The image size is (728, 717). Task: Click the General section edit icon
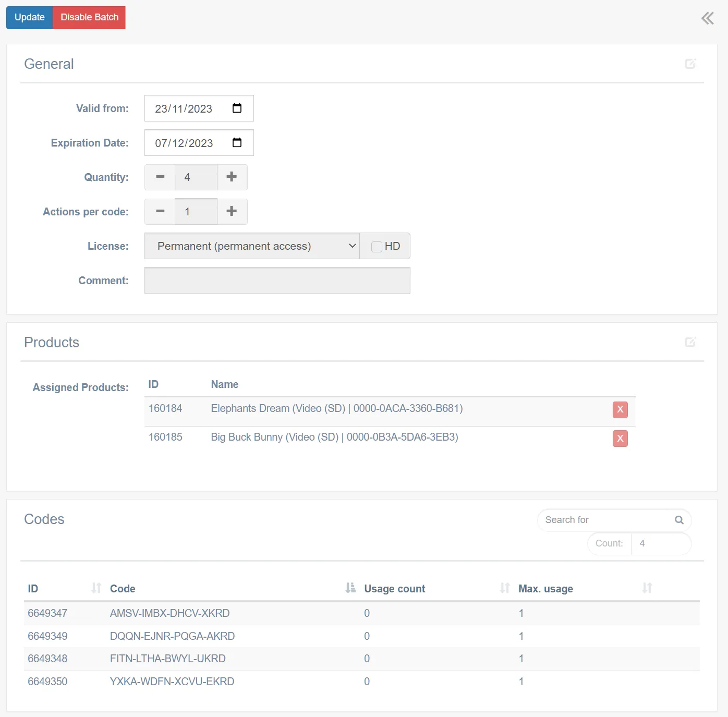point(690,64)
